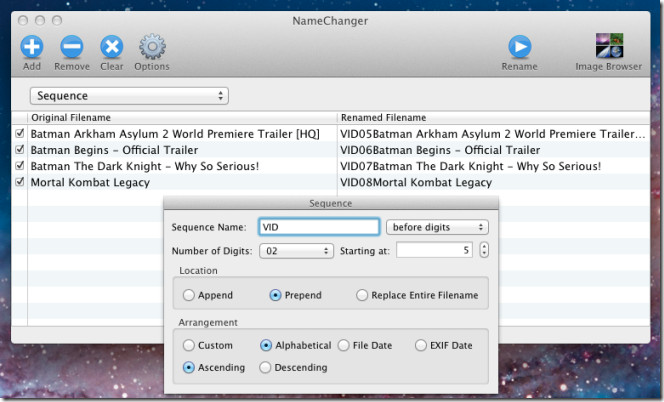Screen dimensions: 664x402
Task: Click renamed entry 'VID05Batman Arkham Asylum 2'
Action: pyautogui.click(x=493, y=134)
